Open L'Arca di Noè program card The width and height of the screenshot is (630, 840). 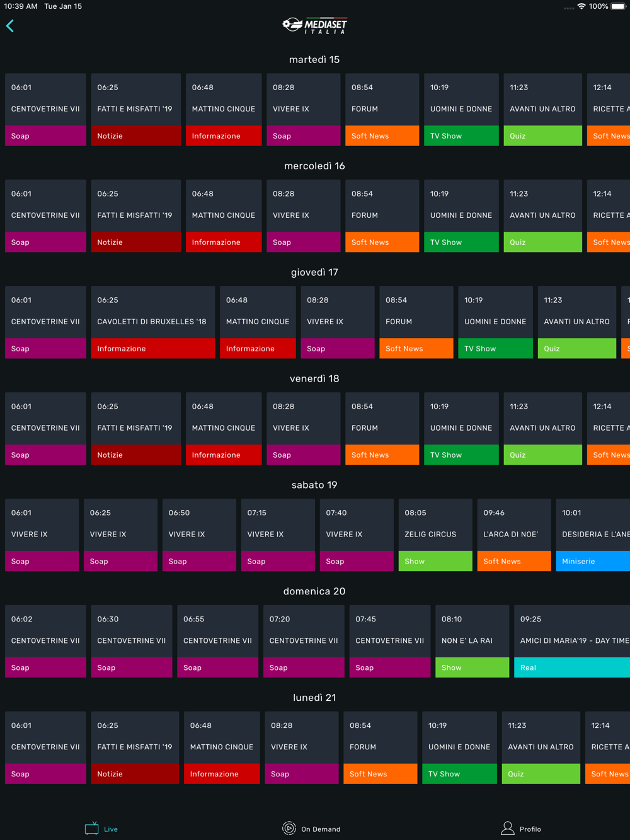(x=513, y=534)
